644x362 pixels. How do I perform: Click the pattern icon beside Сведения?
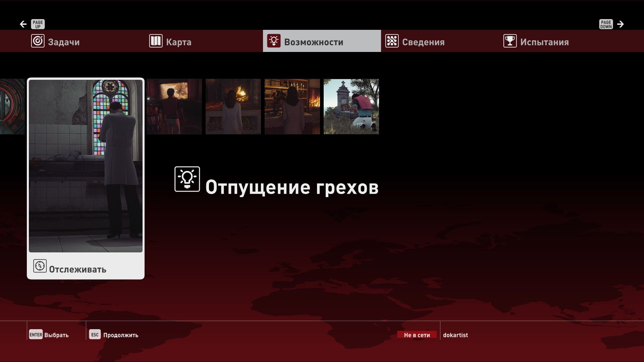point(392,41)
